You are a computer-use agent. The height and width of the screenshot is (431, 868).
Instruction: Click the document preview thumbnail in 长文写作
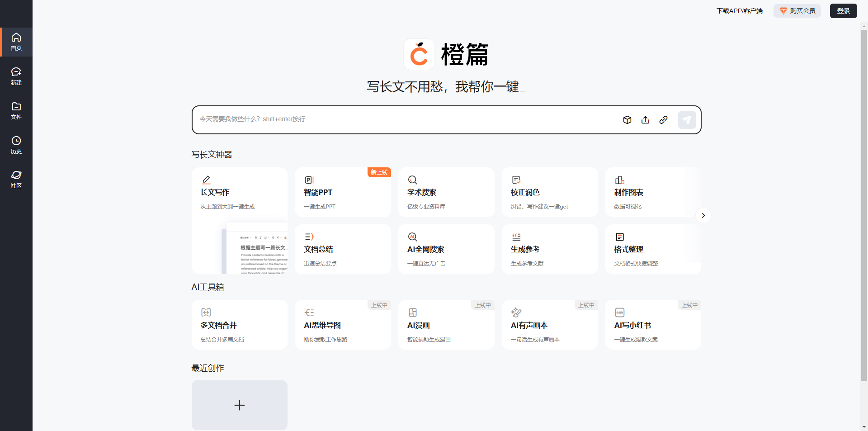pyautogui.click(x=255, y=248)
